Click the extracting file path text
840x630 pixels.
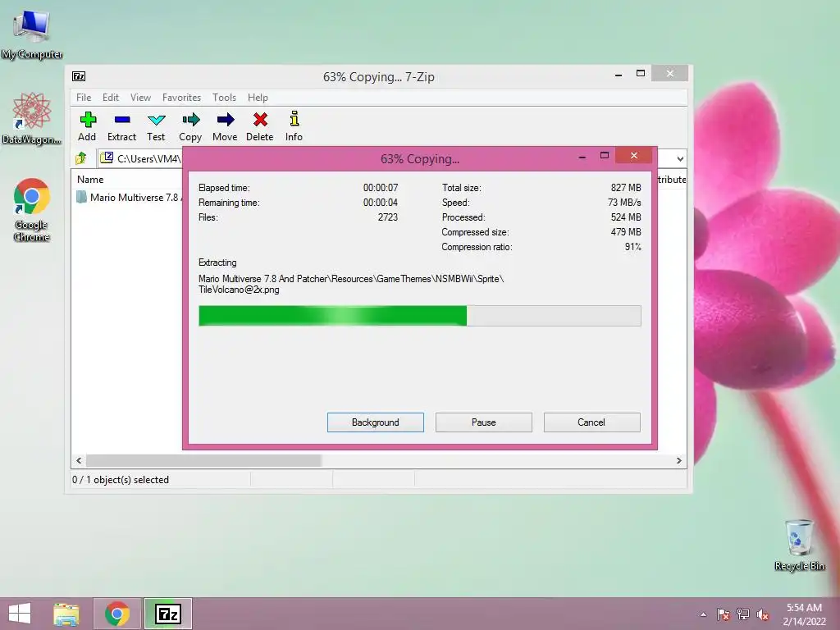351,284
